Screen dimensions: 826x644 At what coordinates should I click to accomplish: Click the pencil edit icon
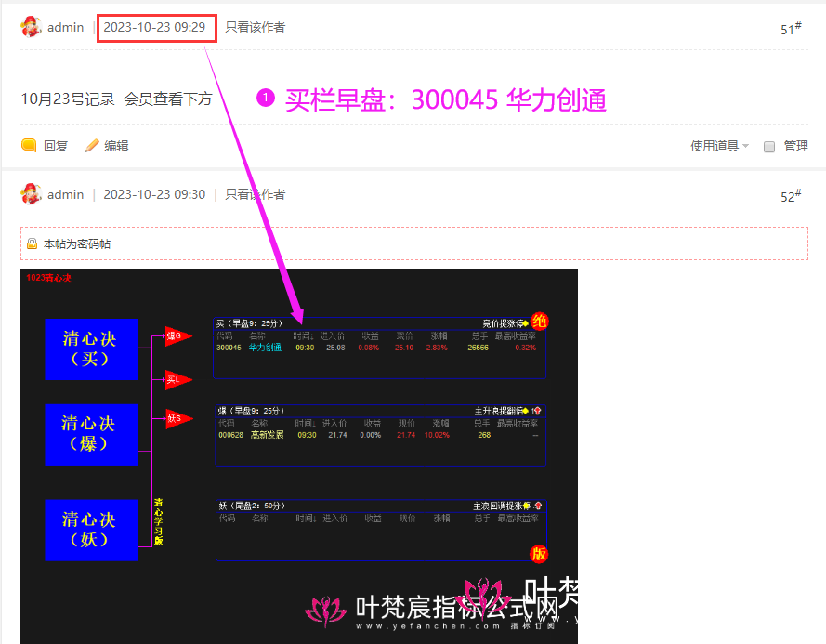(92, 146)
